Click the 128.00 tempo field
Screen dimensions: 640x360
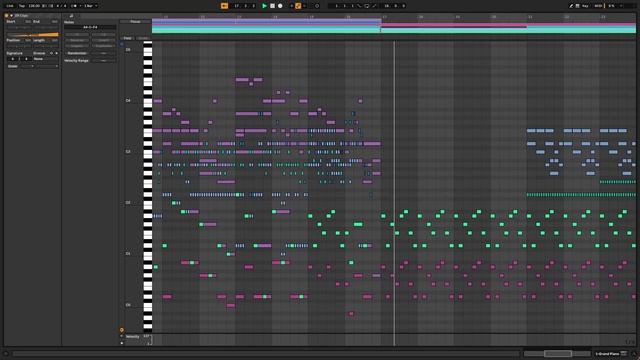35,6
